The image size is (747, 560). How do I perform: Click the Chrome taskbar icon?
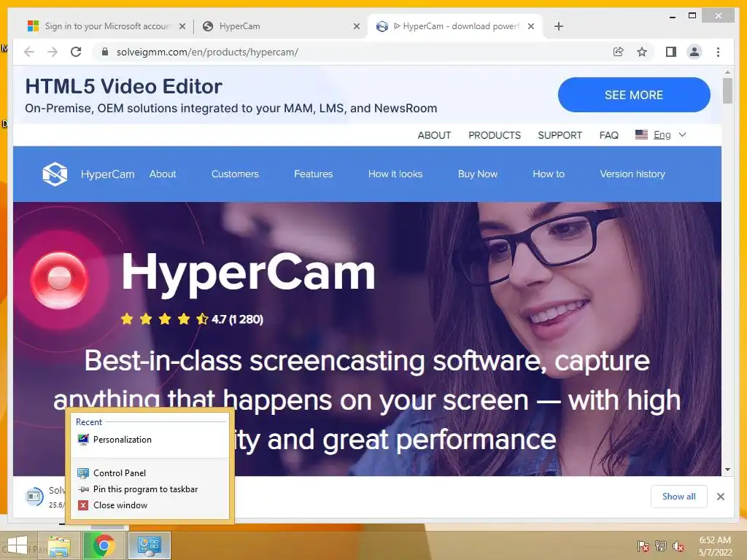pyautogui.click(x=104, y=545)
